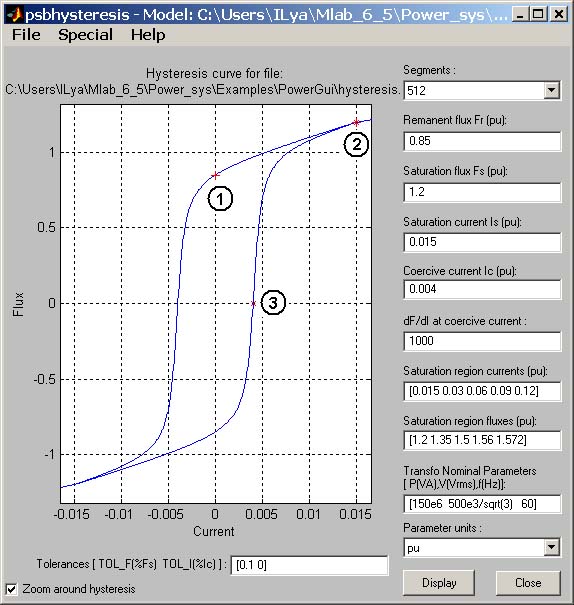Click the x-axis tick label 0.005
574x605 pixels.
click(x=261, y=514)
